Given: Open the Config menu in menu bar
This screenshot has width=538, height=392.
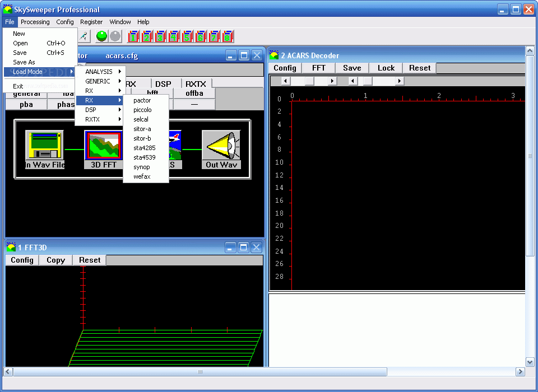Looking at the screenshot, I should (65, 22).
